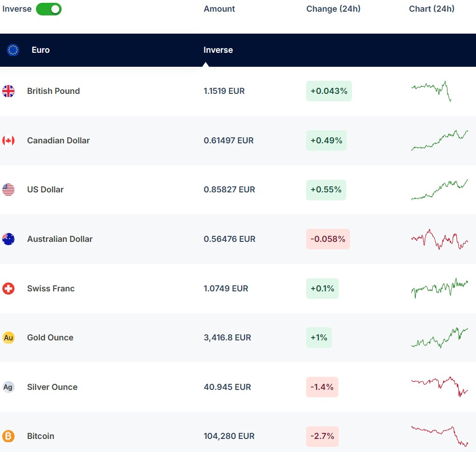Click the Amount column header
Screen dimensions: 476x452
219,9
